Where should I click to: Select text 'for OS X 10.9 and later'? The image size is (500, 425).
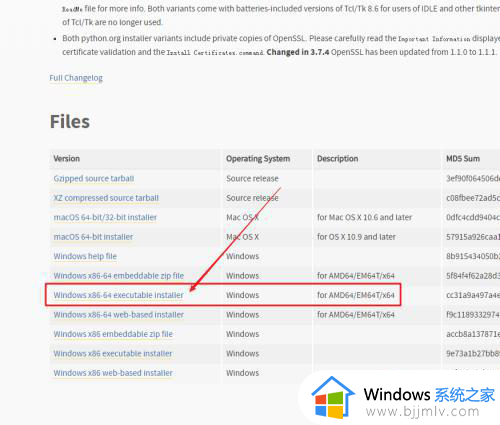(x=356, y=237)
